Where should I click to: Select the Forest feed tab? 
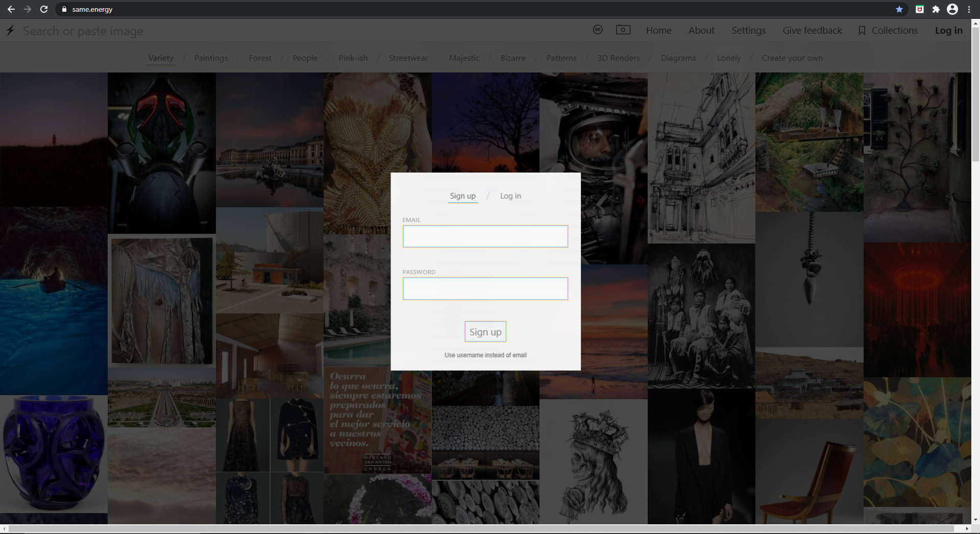point(260,58)
